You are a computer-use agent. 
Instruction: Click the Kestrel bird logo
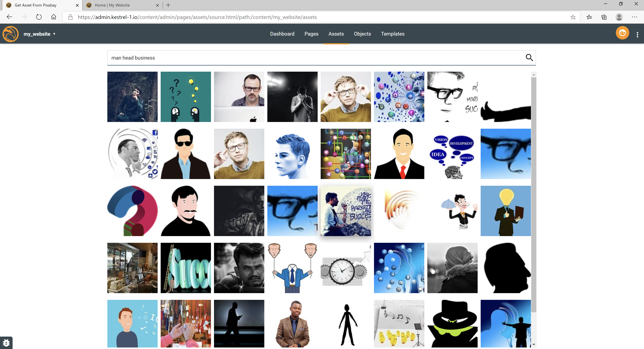tap(11, 34)
